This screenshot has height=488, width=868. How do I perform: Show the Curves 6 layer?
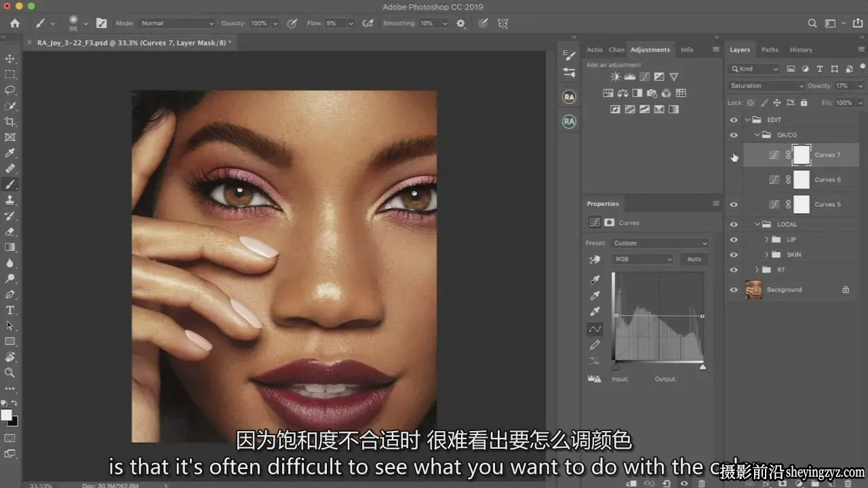(734, 180)
